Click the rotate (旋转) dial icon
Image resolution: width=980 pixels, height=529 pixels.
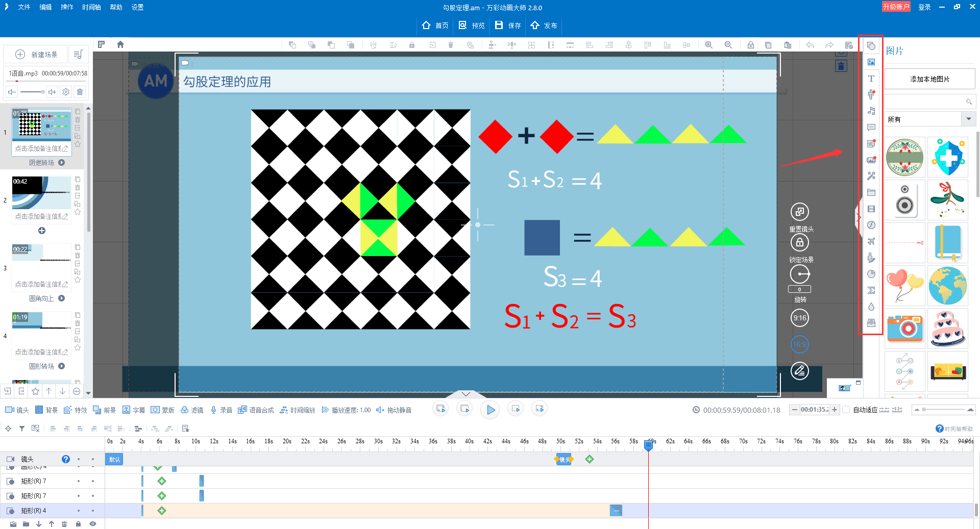click(800, 274)
